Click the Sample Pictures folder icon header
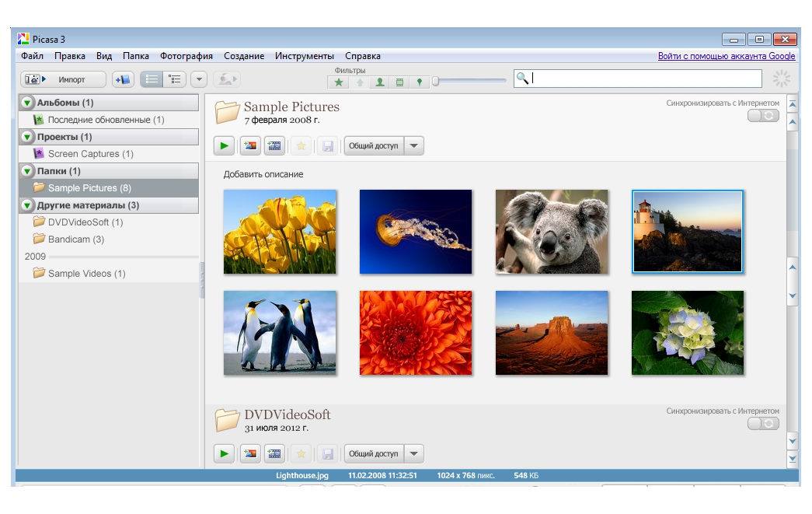Screen dimensions: 812x514 (227, 113)
